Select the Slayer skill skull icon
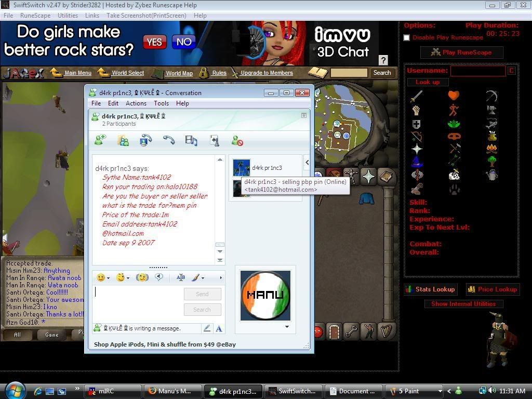Image resolution: width=532 pixels, height=399 pixels. click(454, 176)
